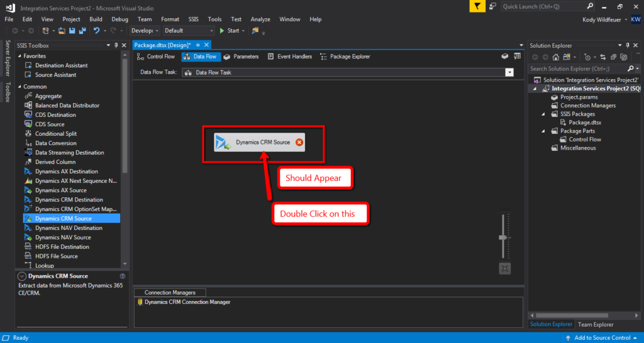644x343 pixels.
Task: Toggle the zoom fit-to-view button
Action: click(504, 269)
